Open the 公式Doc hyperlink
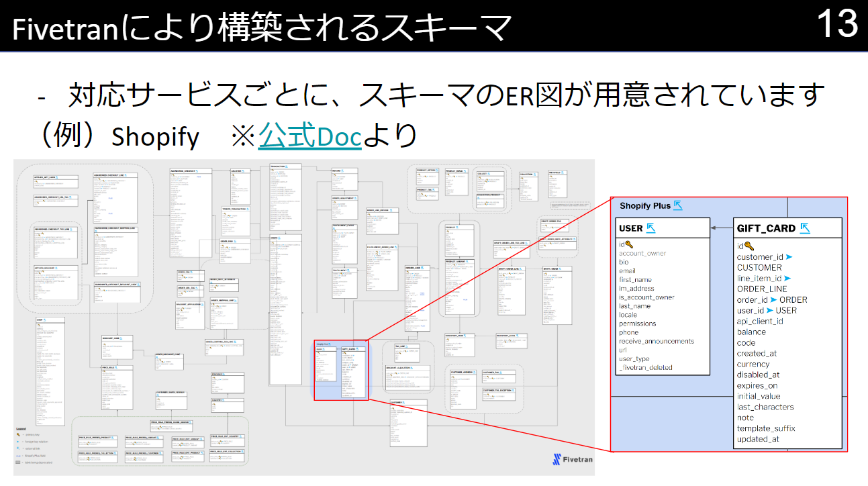 coord(309,134)
